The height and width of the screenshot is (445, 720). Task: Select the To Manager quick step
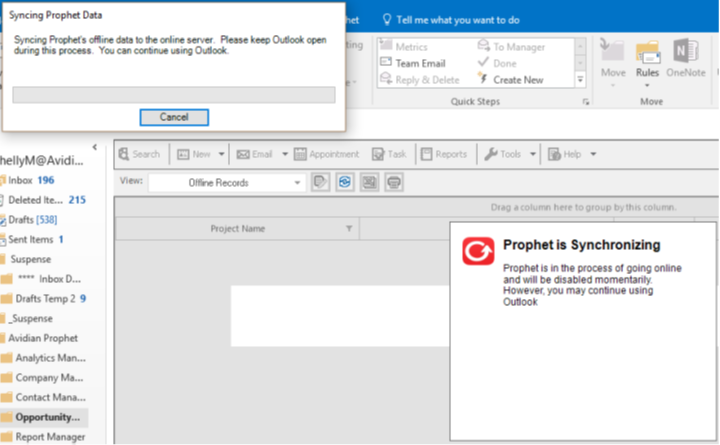click(x=511, y=47)
